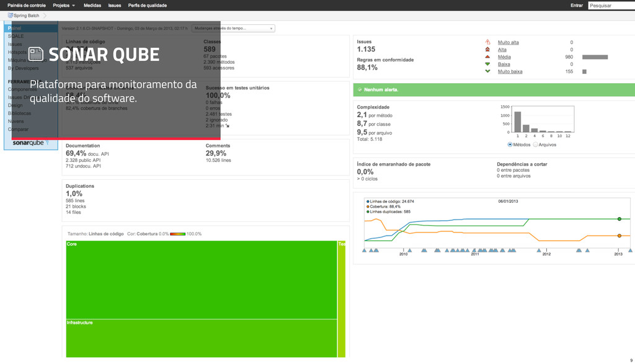Click the Média severity icon
The image size is (635, 364).
coord(487,56)
